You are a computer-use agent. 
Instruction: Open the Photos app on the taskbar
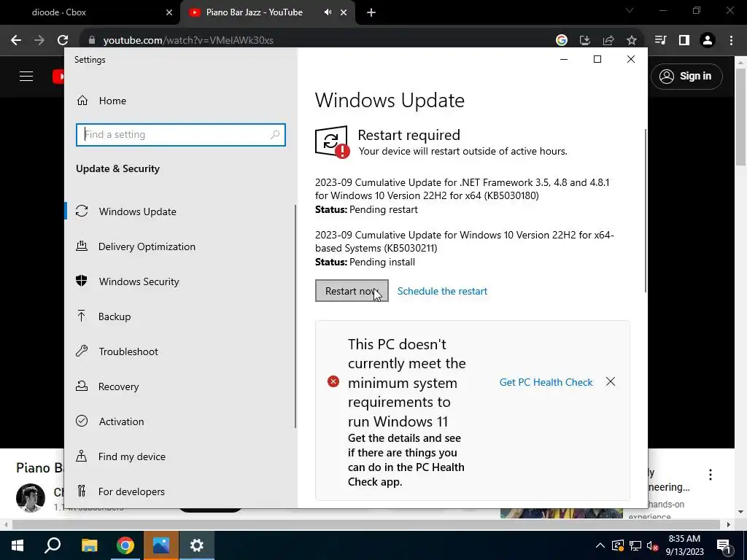click(161, 545)
